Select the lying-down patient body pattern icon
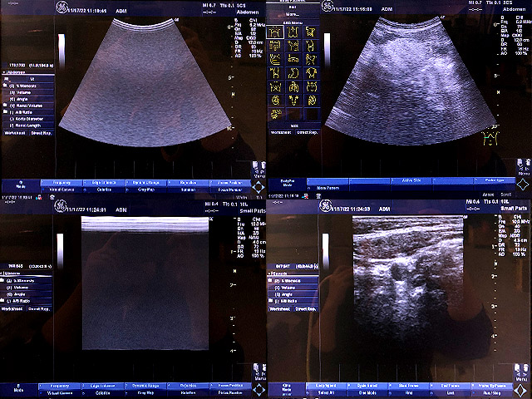532x399 pixels. point(293,59)
